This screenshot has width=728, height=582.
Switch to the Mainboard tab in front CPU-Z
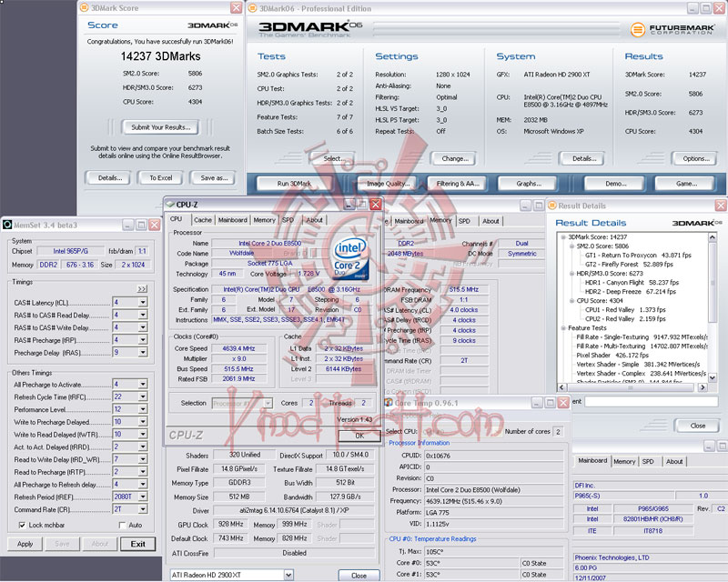[x=233, y=220]
